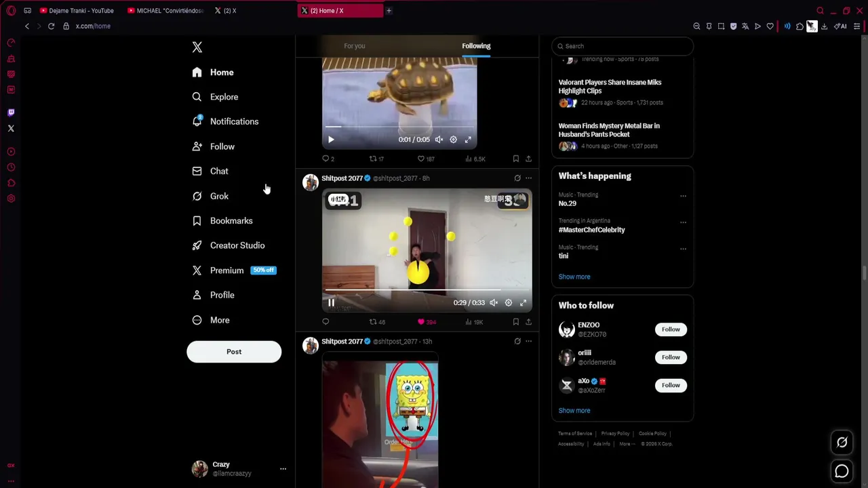Open the Premium subscription page

pos(234,270)
